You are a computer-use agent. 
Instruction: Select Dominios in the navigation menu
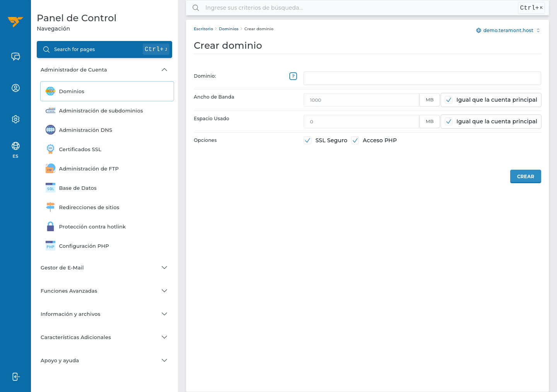click(x=107, y=91)
